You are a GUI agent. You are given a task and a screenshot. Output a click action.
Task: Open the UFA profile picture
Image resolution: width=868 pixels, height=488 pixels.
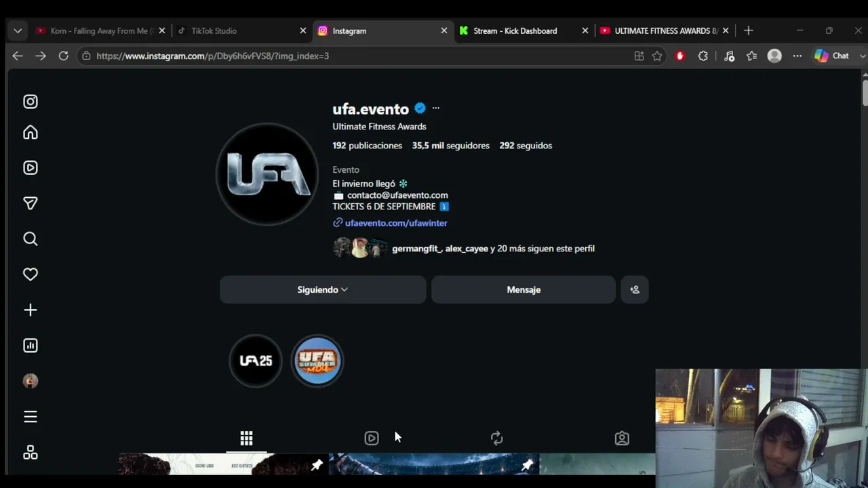(x=267, y=174)
